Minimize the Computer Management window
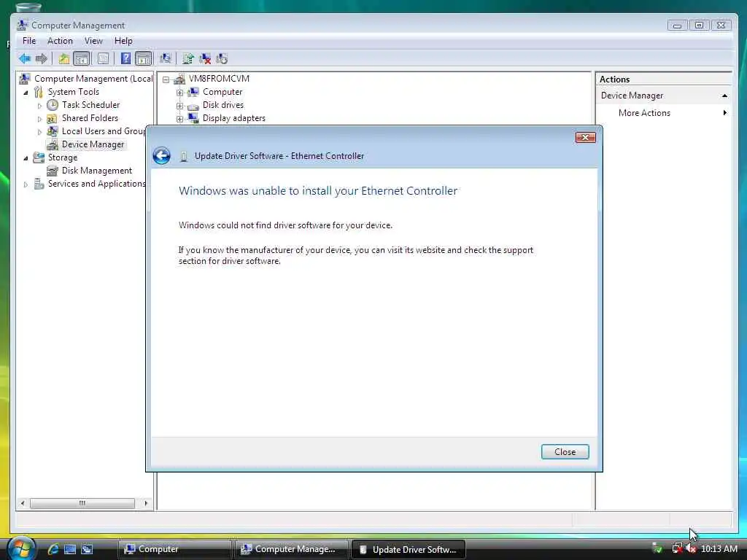747x560 pixels. click(x=677, y=26)
